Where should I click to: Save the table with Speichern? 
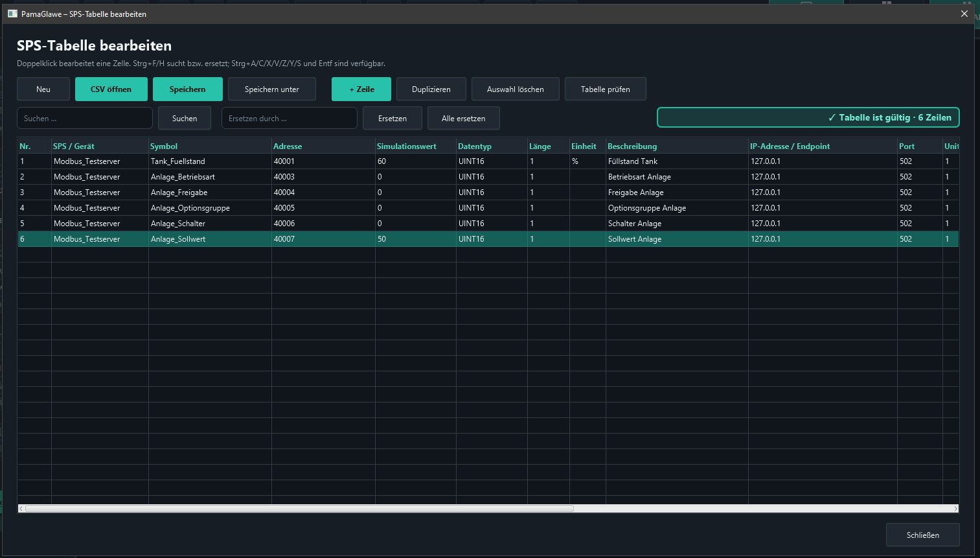[x=188, y=89]
